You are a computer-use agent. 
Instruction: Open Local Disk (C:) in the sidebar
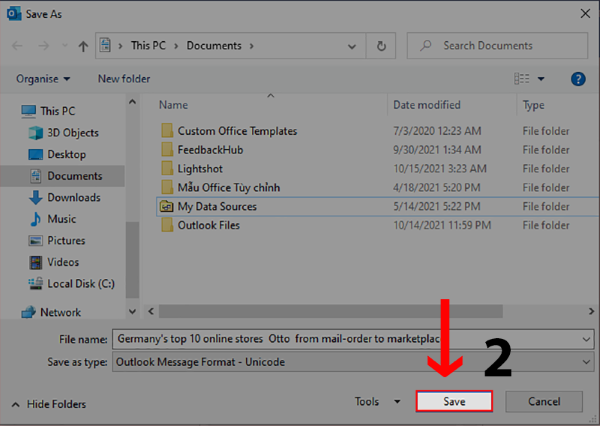click(x=81, y=283)
